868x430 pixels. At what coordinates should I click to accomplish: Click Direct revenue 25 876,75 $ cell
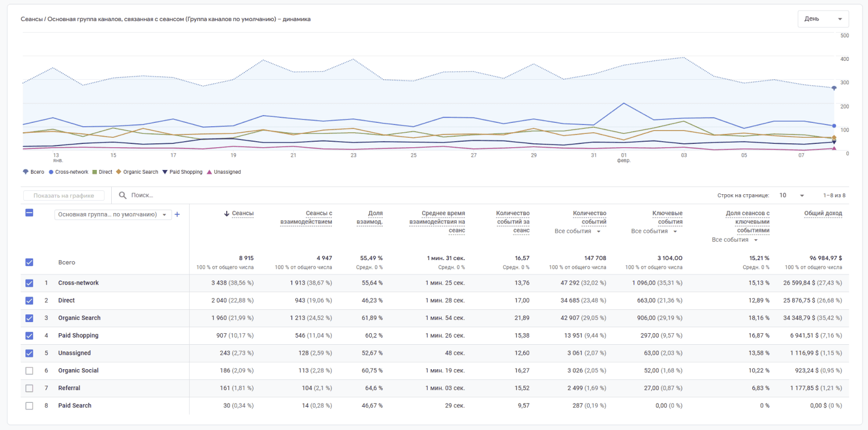click(x=813, y=301)
